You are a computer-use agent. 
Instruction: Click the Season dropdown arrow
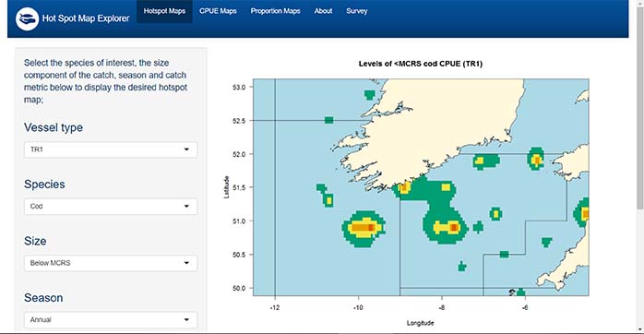point(186,319)
